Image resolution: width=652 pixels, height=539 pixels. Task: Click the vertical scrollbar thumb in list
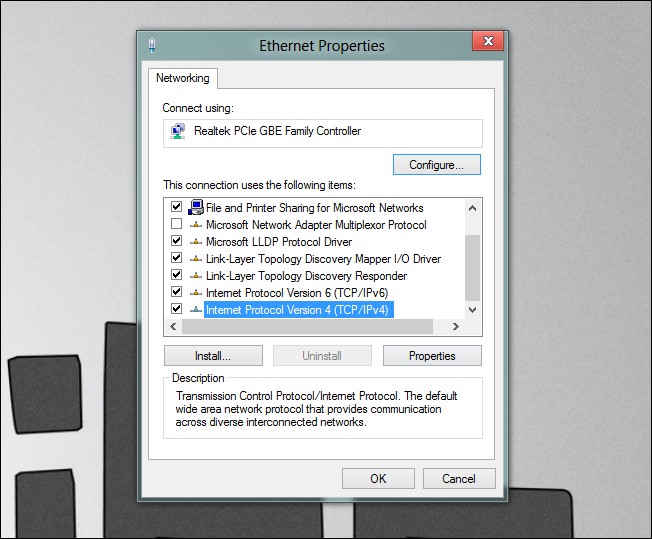coord(472,268)
